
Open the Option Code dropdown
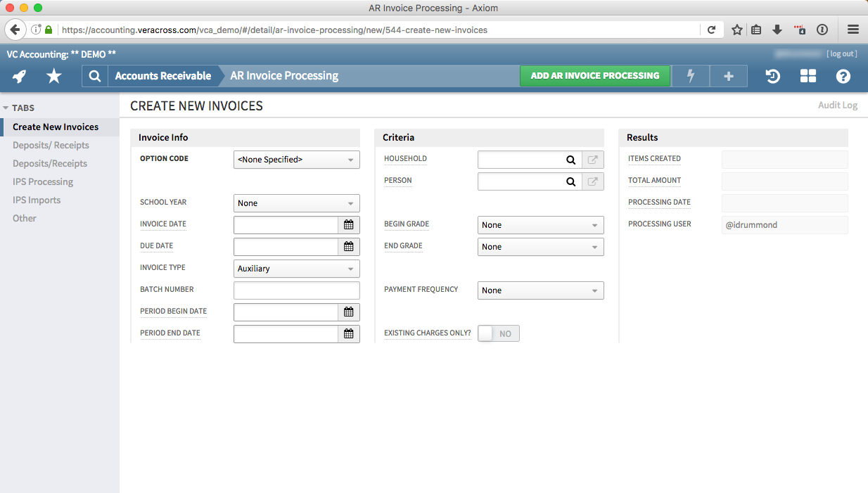pyautogui.click(x=296, y=160)
